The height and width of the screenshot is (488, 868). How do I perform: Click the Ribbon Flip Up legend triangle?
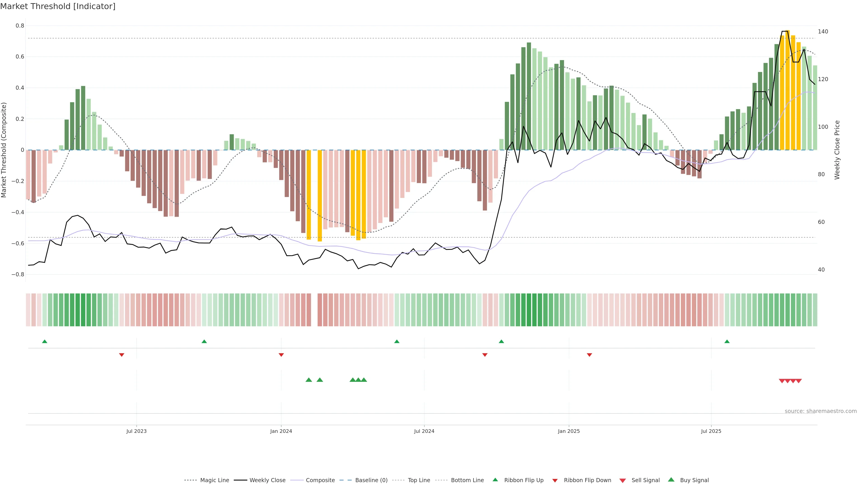(x=495, y=480)
